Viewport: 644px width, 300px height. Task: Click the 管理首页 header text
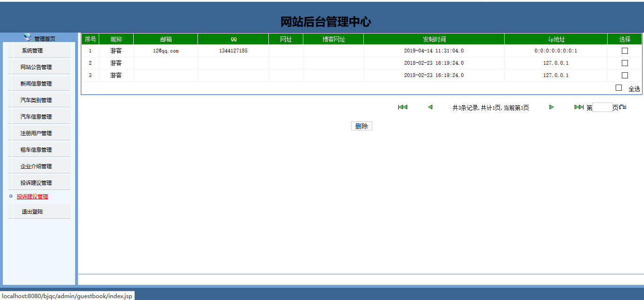tap(44, 39)
